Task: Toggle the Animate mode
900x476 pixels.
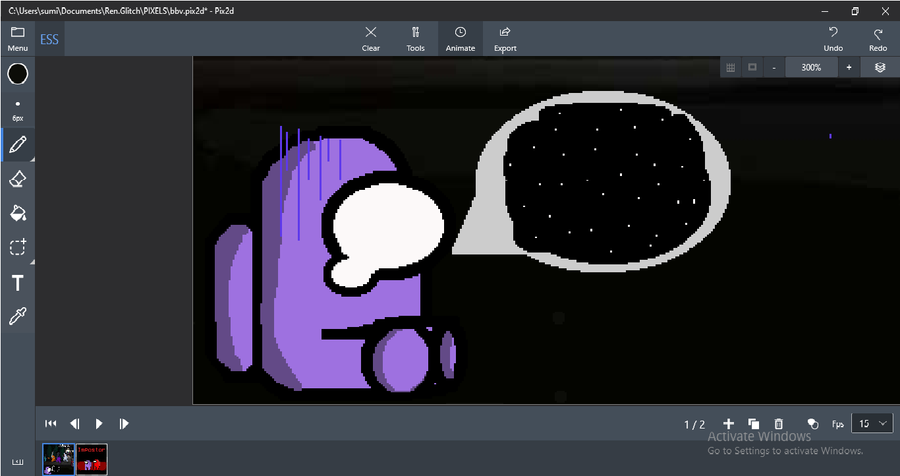Action: pos(460,39)
